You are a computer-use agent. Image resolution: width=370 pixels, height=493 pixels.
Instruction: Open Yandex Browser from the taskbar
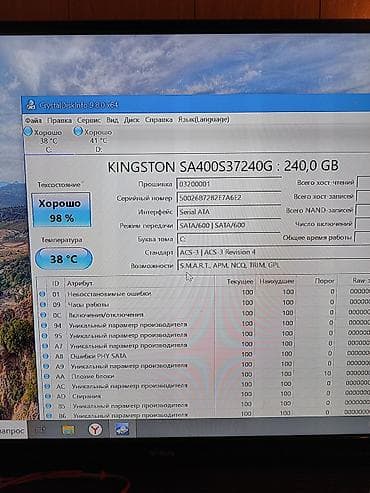click(95, 429)
